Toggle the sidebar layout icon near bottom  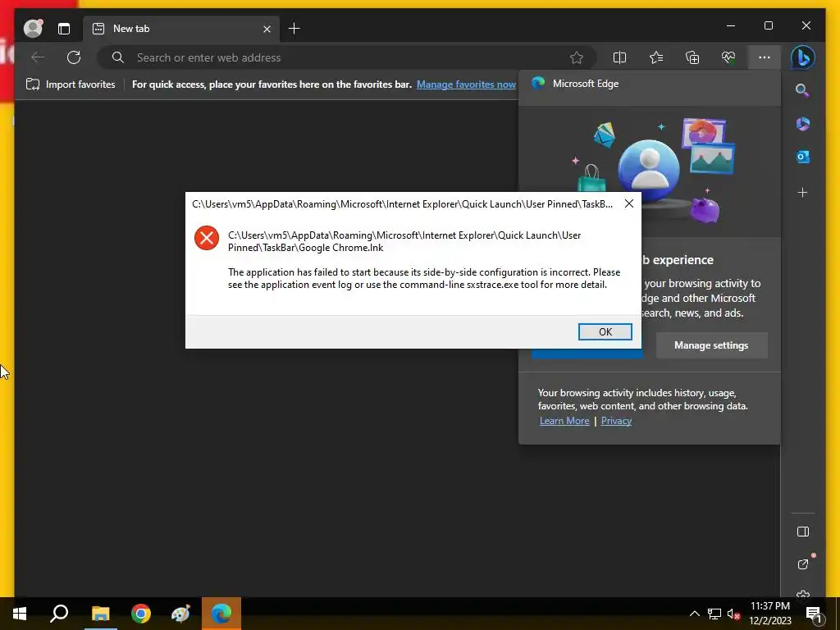click(802, 532)
